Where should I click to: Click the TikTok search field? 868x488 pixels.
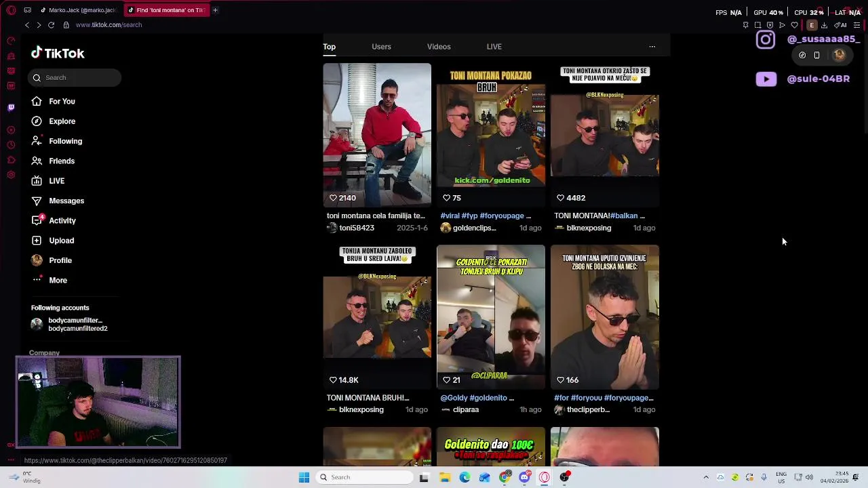coord(75,77)
